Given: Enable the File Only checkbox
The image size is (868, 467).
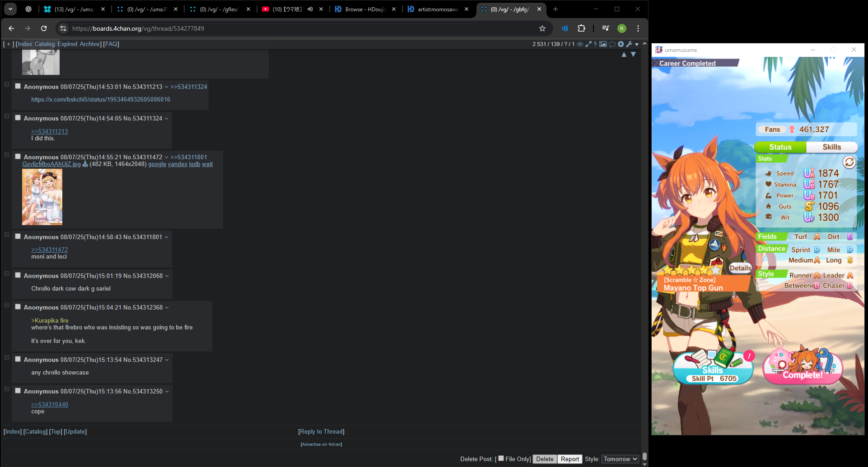Looking at the screenshot, I should click(501, 458).
